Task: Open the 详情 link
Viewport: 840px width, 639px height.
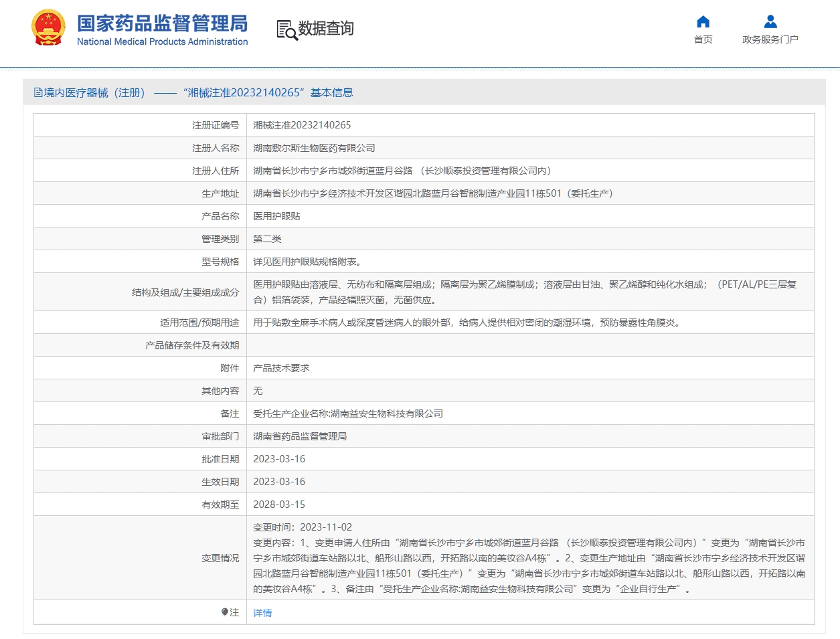Action: 262,613
